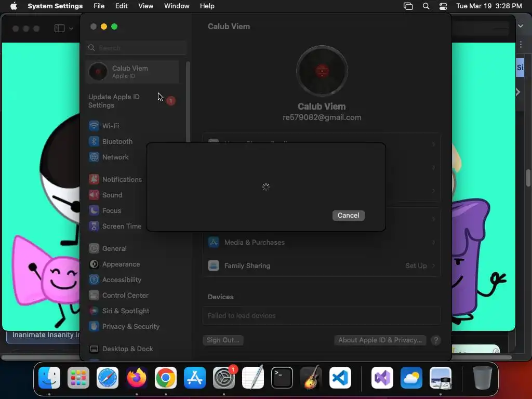The image size is (532, 399).
Task: Click the Calub Viem profile picture
Action: click(322, 71)
